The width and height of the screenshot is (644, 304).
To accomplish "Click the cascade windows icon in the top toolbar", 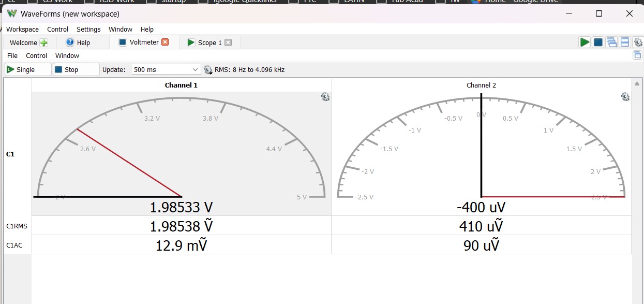I will 611,42.
